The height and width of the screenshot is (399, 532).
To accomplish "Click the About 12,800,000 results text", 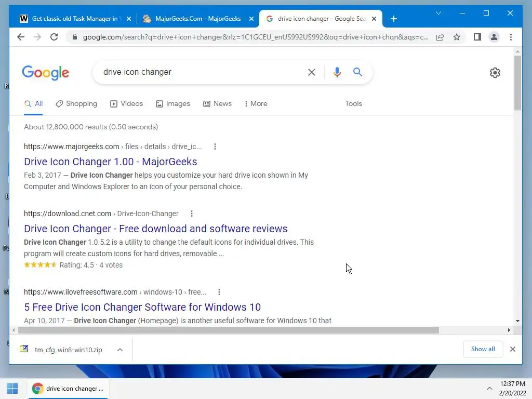I will [91, 127].
